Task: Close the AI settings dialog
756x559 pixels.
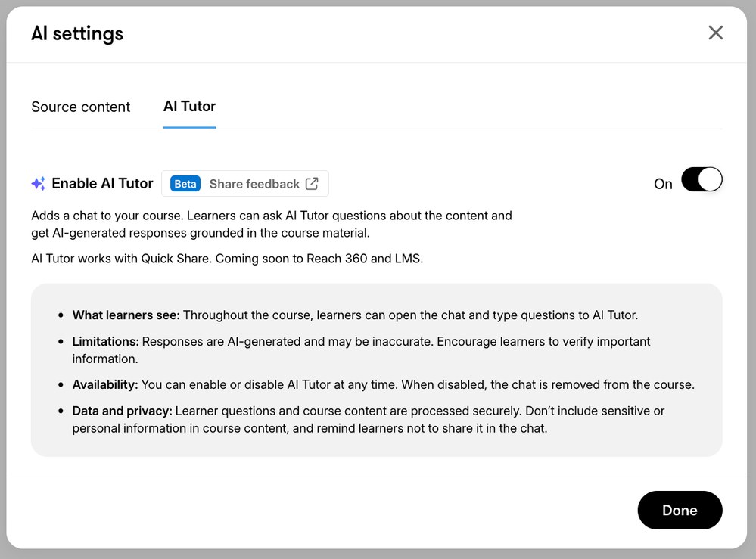Action: coord(715,33)
